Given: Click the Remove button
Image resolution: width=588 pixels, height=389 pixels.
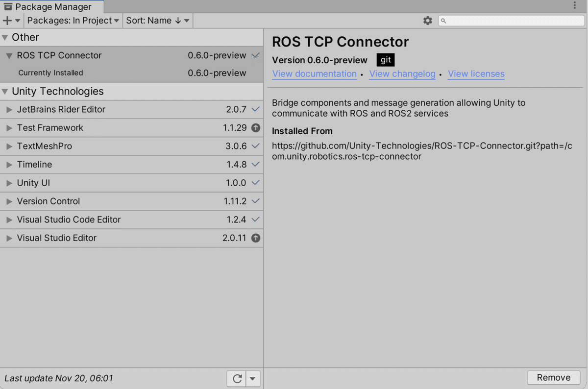Looking at the screenshot, I should click(553, 378).
